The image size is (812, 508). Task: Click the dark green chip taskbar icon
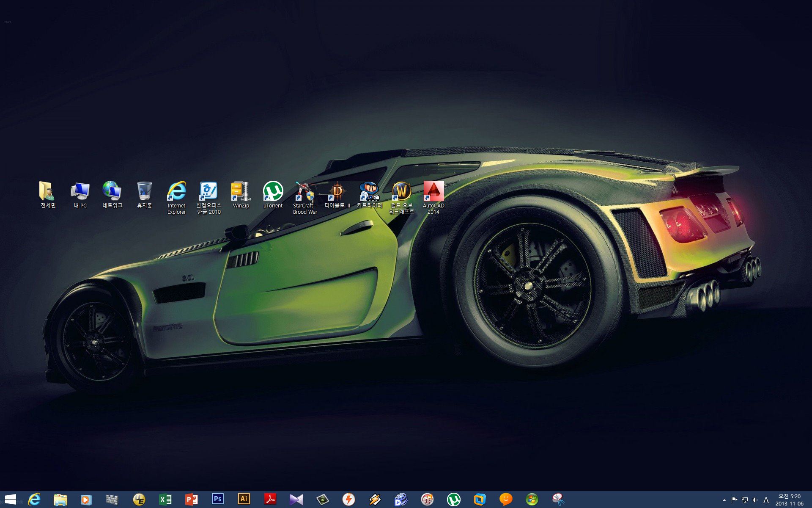pos(322,500)
